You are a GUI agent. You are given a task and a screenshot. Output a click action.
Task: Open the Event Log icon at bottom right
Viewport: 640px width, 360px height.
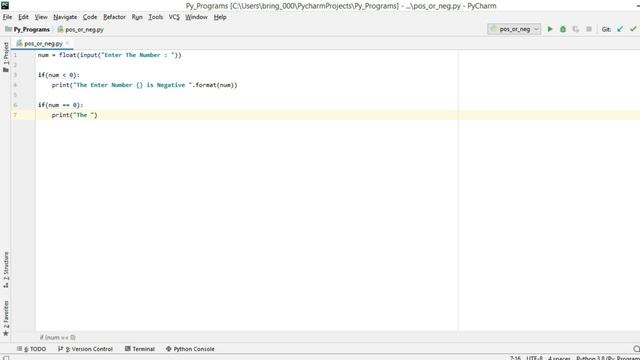point(636,349)
